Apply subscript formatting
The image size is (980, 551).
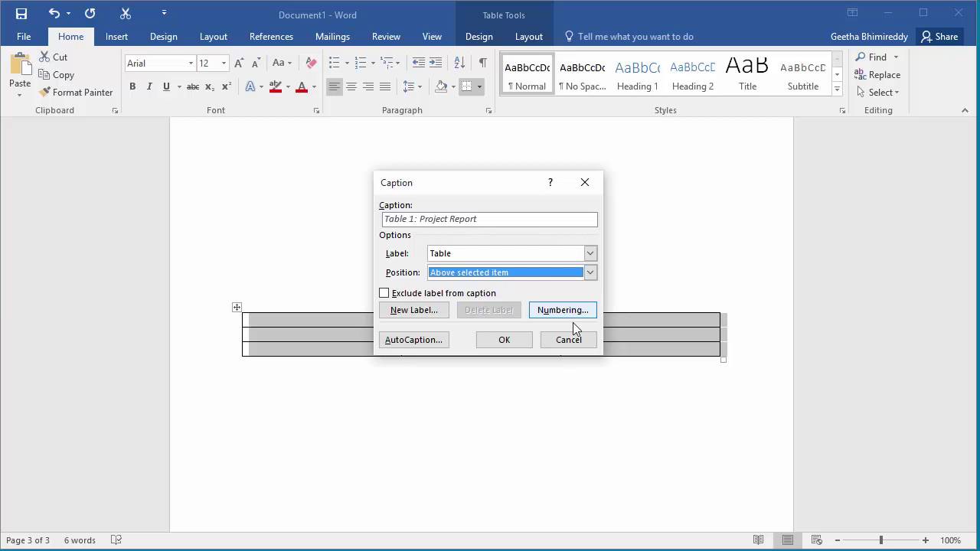(x=210, y=87)
